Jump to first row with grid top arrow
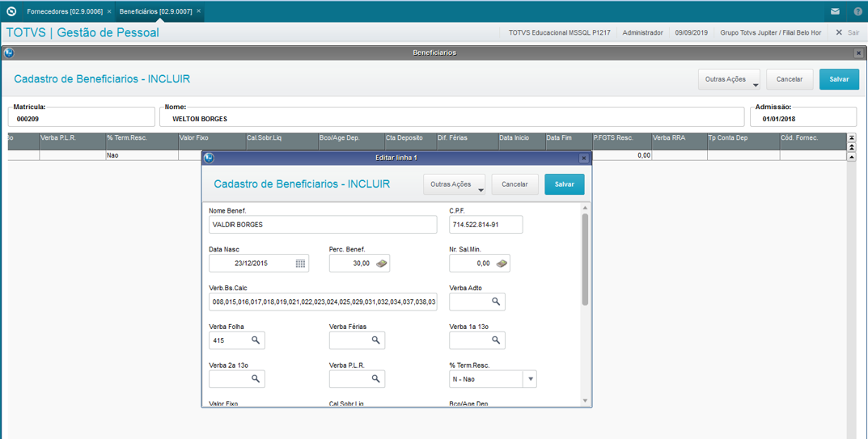This screenshot has height=439, width=868. [851, 137]
